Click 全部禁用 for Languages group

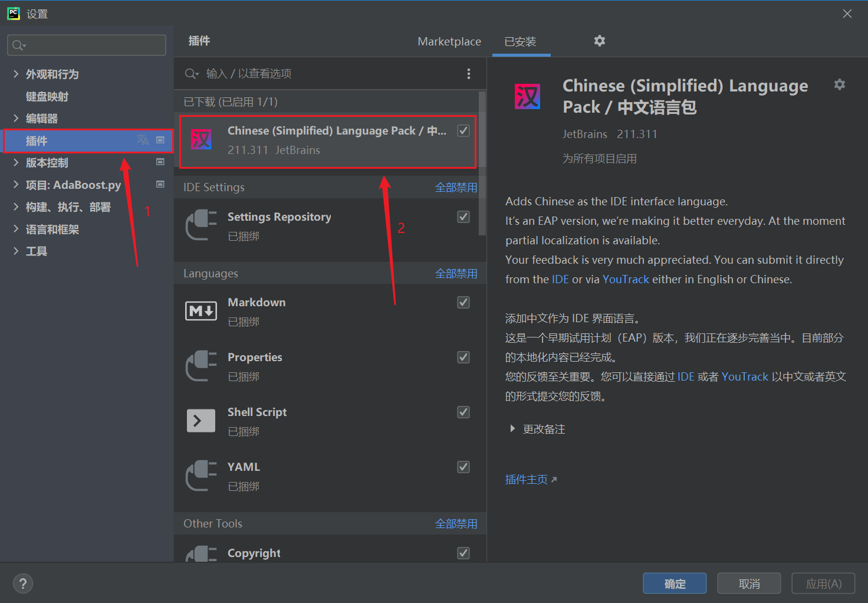[x=456, y=273]
